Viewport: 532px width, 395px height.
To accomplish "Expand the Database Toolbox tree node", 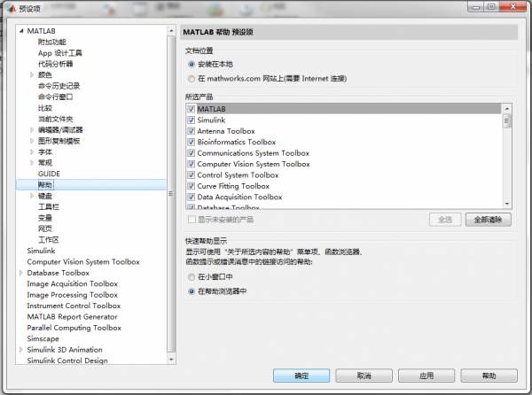I will [x=21, y=273].
